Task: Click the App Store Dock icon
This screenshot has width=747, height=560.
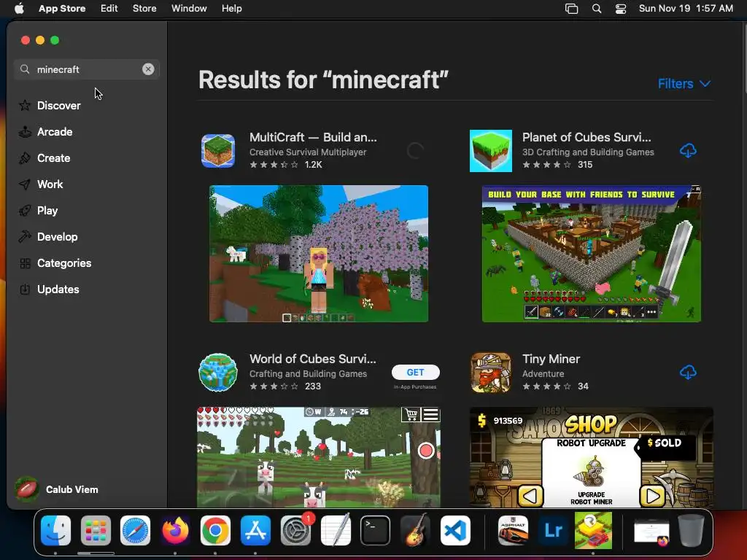Action: tap(255, 530)
